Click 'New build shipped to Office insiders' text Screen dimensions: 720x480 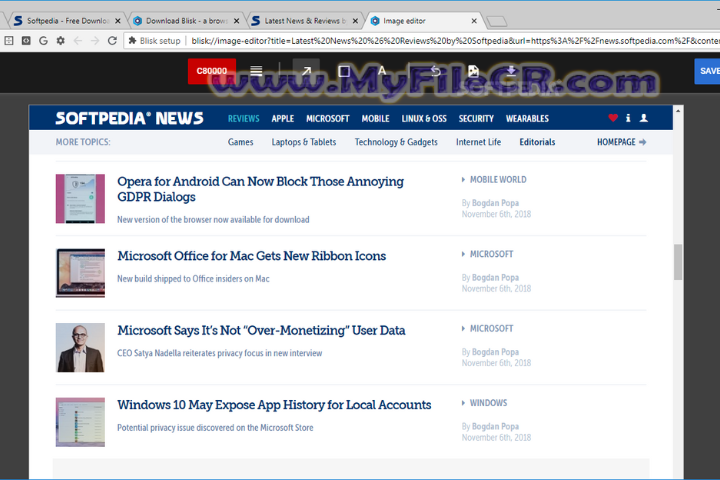(x=193, y=278)
